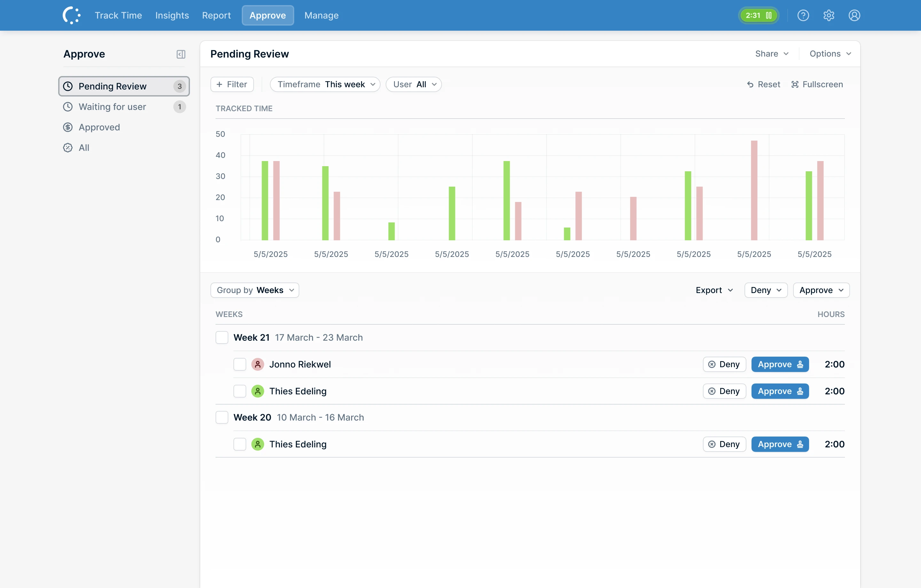The image size is (921, 588).
Task: Check the Jonno Riekwel row checkbox
Action: (240, 364)
